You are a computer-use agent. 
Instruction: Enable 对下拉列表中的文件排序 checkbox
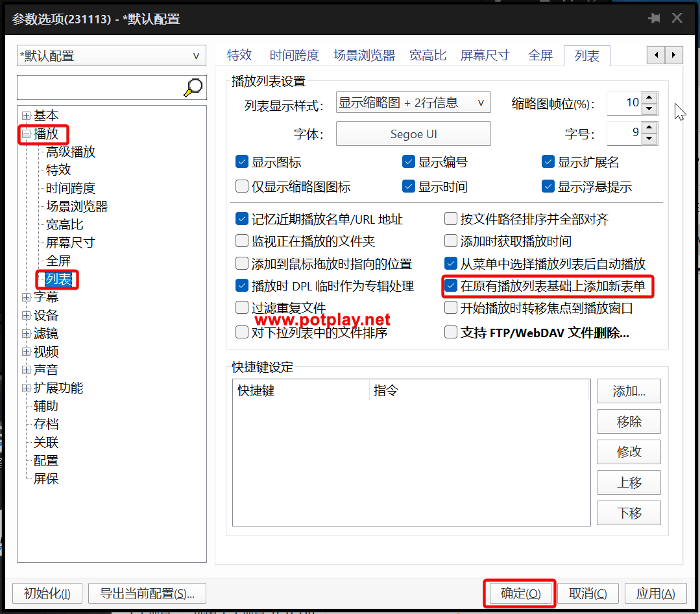click(241, 332)
